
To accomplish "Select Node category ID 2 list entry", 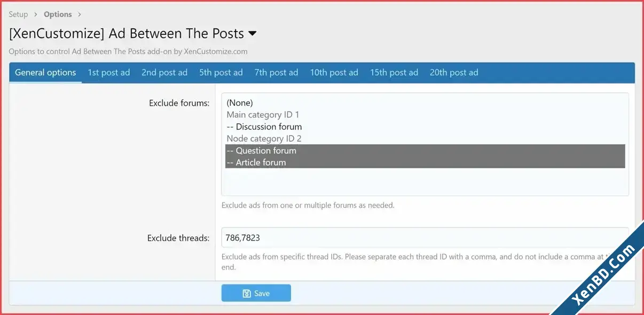I will click(x=425, y=138).
